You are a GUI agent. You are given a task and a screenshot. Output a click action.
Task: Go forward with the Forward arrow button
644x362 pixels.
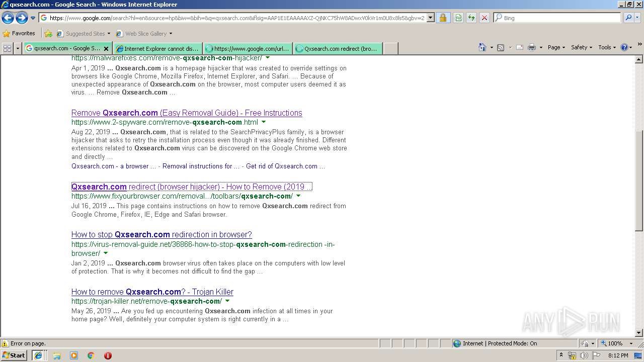tap(22, 18)
